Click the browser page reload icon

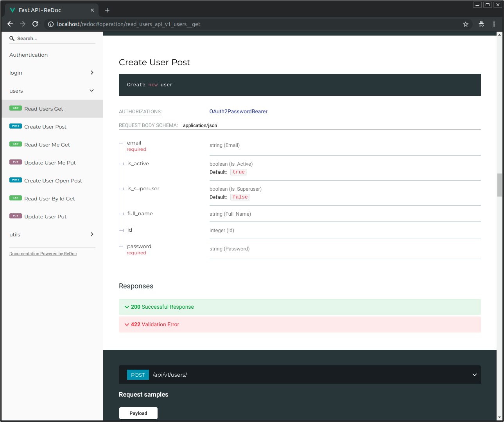[35, 24]
